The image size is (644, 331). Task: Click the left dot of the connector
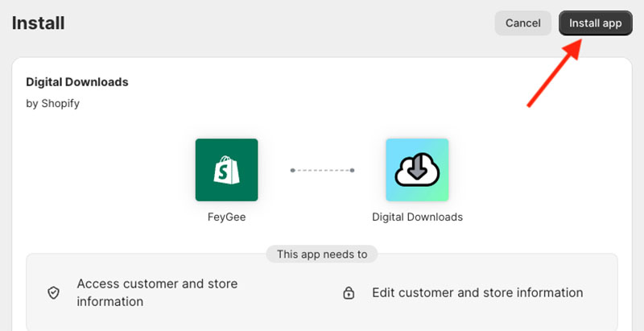coord(292,170)
